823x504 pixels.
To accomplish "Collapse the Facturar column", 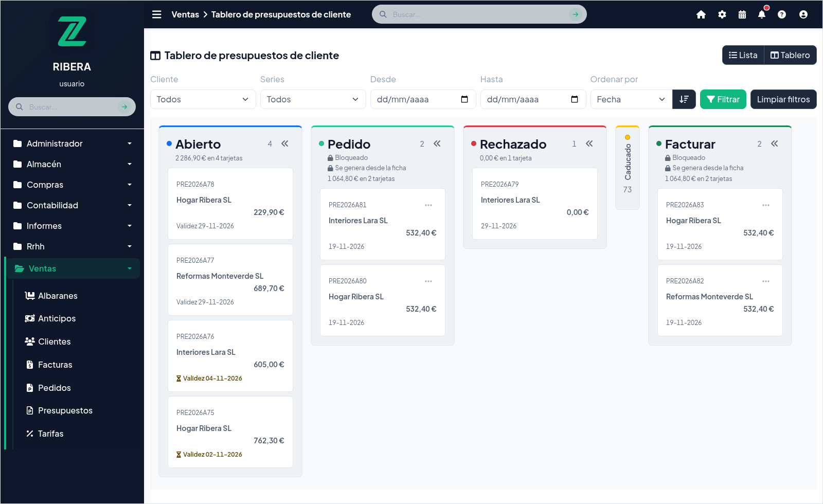I will (775, 143).
